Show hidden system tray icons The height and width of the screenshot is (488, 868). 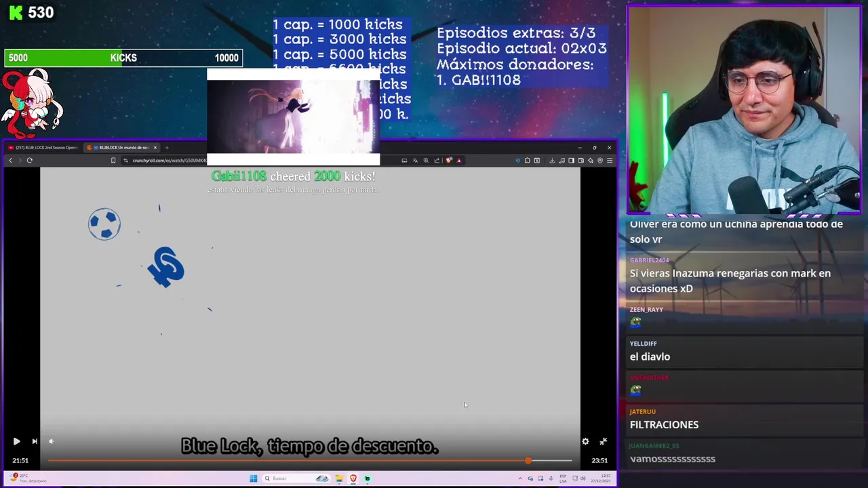520,479
